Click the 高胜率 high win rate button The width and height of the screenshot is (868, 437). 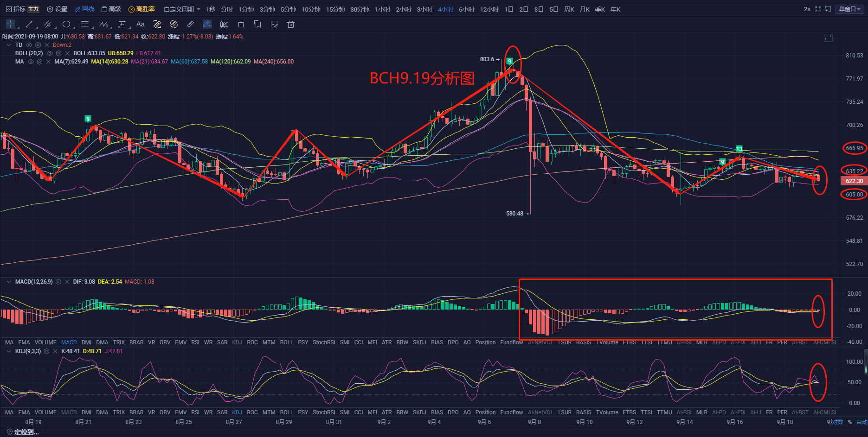point(141,9)
